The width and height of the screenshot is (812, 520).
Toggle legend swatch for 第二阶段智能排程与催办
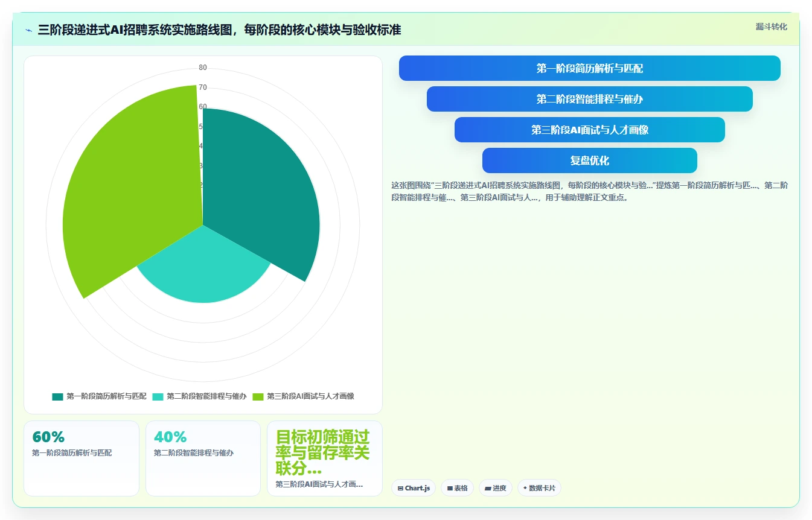tap(158, 396)
